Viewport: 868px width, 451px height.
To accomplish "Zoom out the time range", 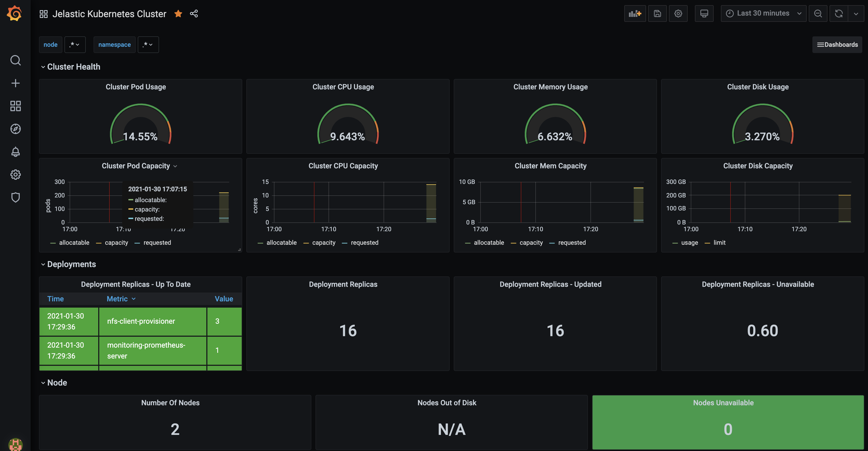I will point(818,14).
